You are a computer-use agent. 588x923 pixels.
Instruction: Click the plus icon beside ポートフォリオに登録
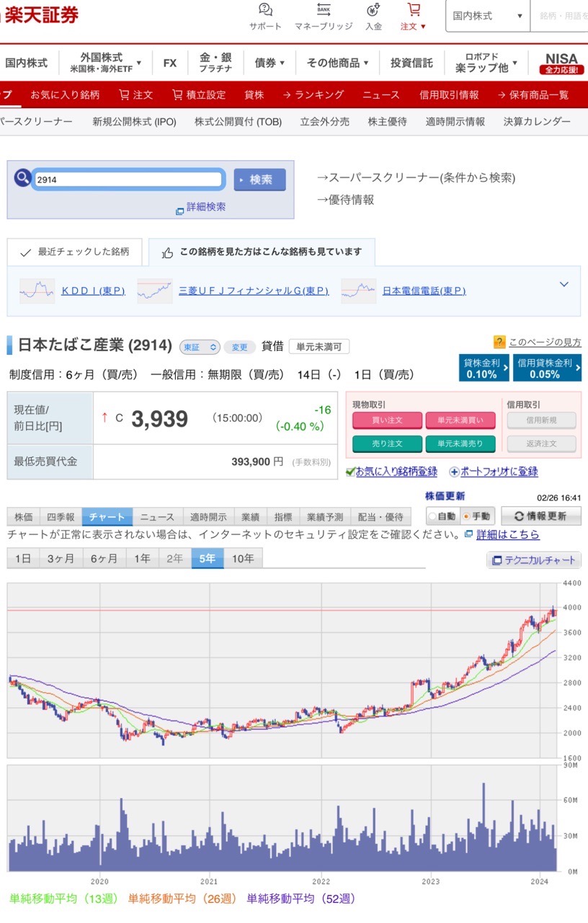(454, 472)
